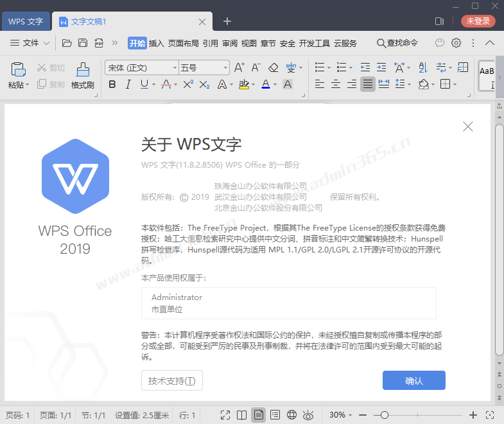Viewport: 504px width, 424px height.
Task: Switch to the 插入 ribbon tab
Action: click(156, 43)
